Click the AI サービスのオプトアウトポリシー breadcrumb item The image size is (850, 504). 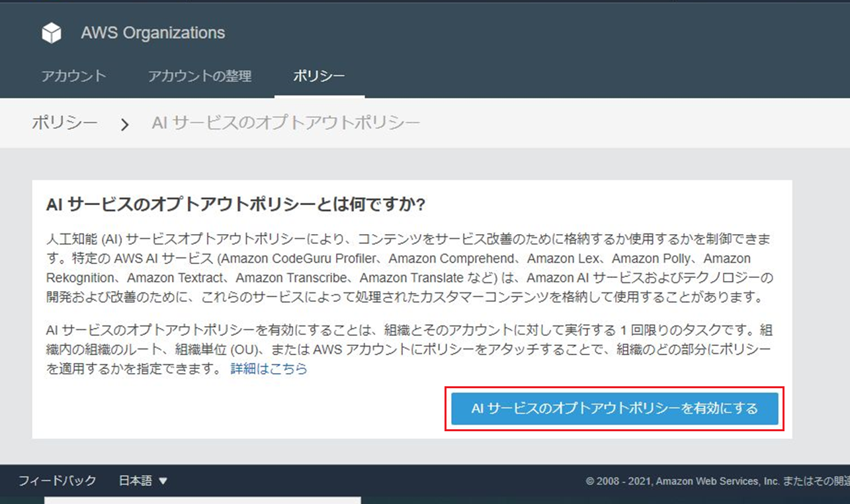286,123
